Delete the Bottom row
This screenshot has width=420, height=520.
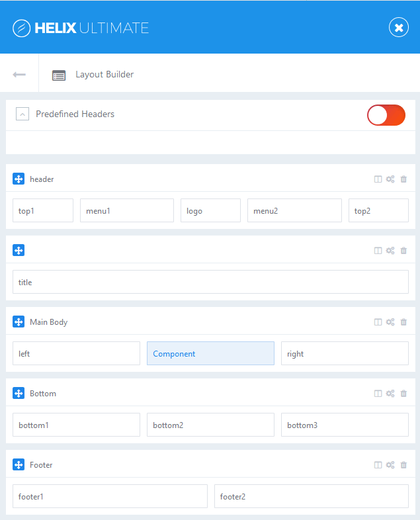click(x=403, y=394)
